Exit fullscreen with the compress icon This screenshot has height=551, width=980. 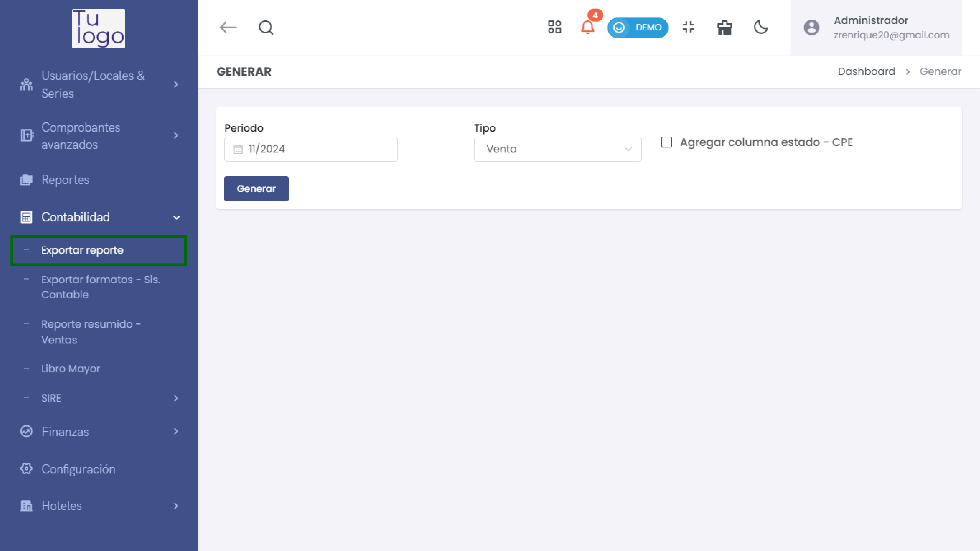click(x=688, y=27)
